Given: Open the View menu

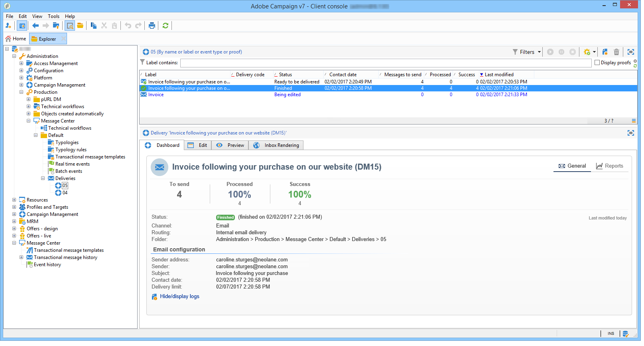Looking at the screenshot, I should pyautogui.click(x=37, y=16).
